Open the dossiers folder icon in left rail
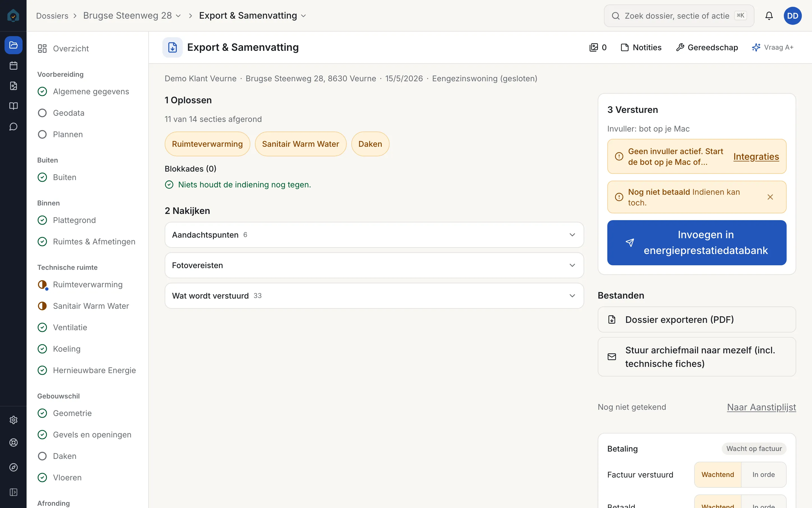The image size is (812, 508). tap(14, 45)
